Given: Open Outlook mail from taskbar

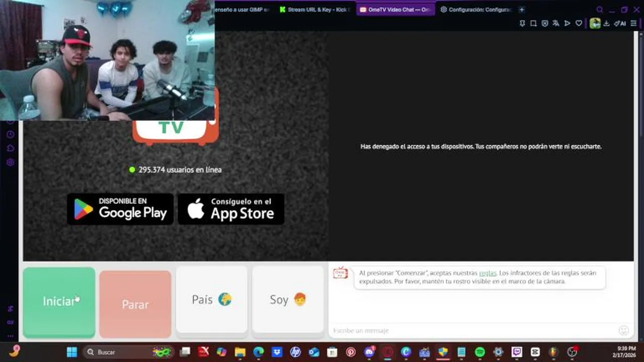Looking at the screenshot, I should coord(314,352).
